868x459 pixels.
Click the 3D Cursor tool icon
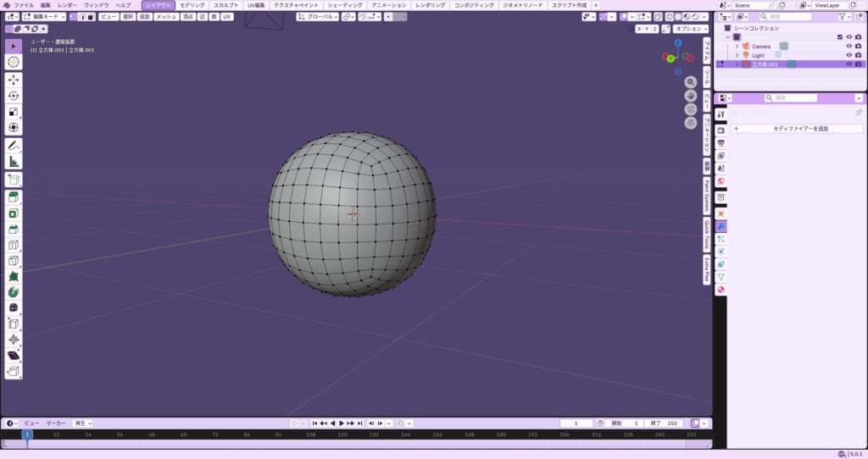[x=14, y=62]
